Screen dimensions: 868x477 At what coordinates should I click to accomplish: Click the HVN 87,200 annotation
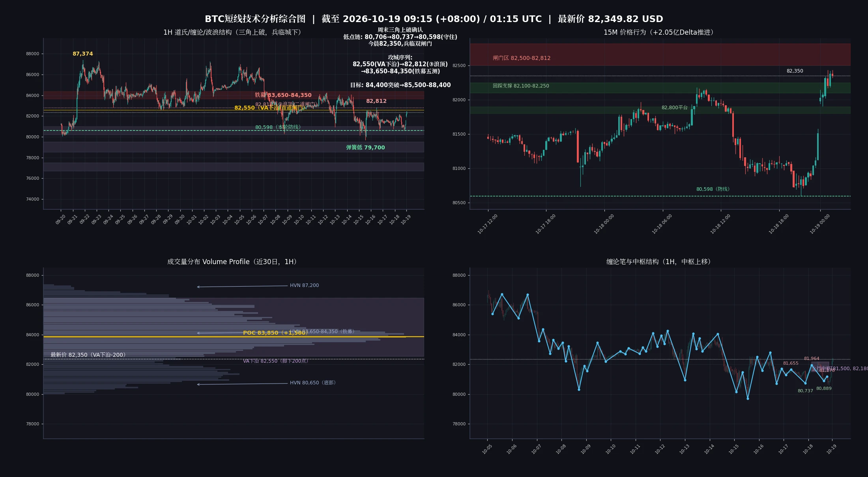point(304,285)
